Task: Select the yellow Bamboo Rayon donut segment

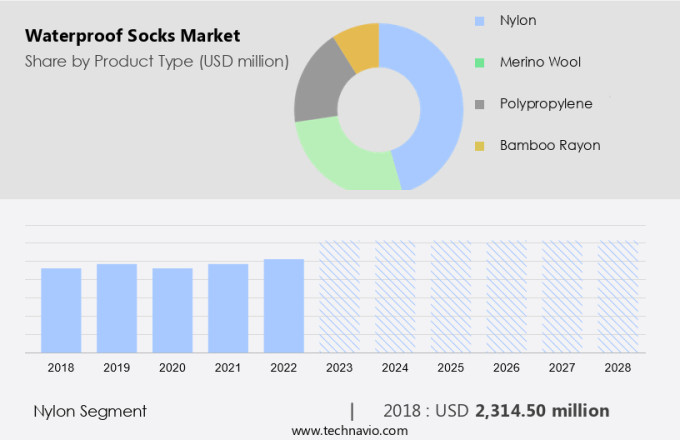Action: [x=360, y=47]
